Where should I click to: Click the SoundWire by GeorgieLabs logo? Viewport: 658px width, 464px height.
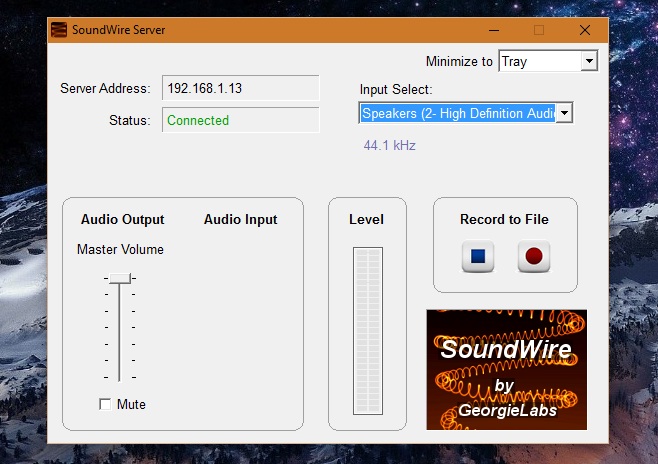506,369
